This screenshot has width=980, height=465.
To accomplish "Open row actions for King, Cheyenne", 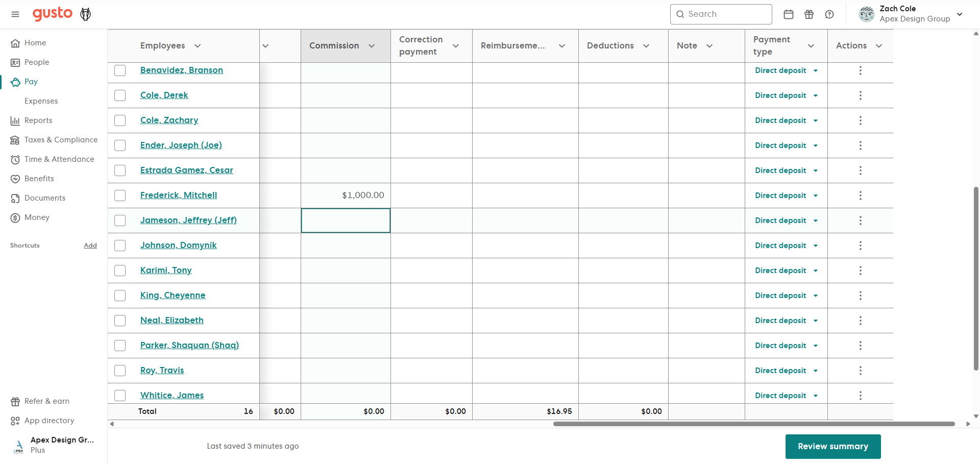I will [861, 296].
